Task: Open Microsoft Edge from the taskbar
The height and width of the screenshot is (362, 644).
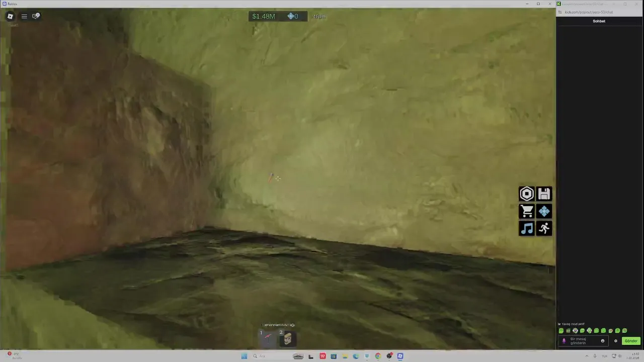Action: [x=356, y=356]
